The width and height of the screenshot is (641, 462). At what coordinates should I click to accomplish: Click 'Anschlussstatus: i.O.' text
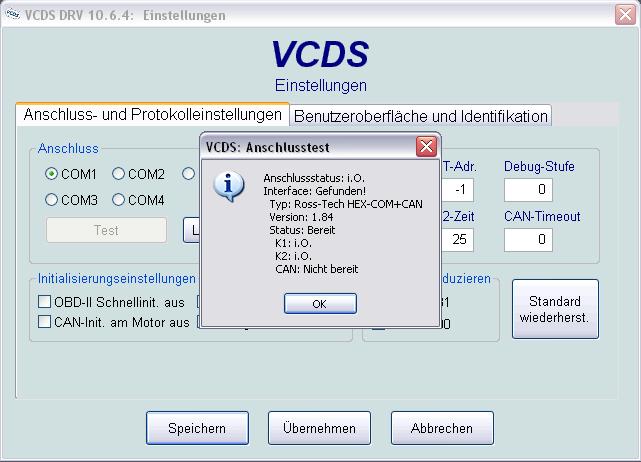(x=314, y=178)
